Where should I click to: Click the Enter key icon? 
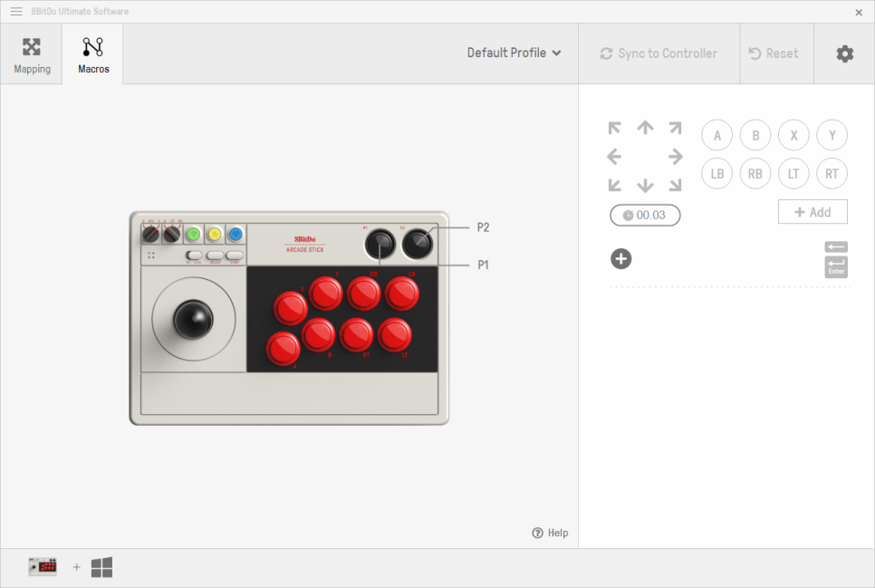click(836, 267)
